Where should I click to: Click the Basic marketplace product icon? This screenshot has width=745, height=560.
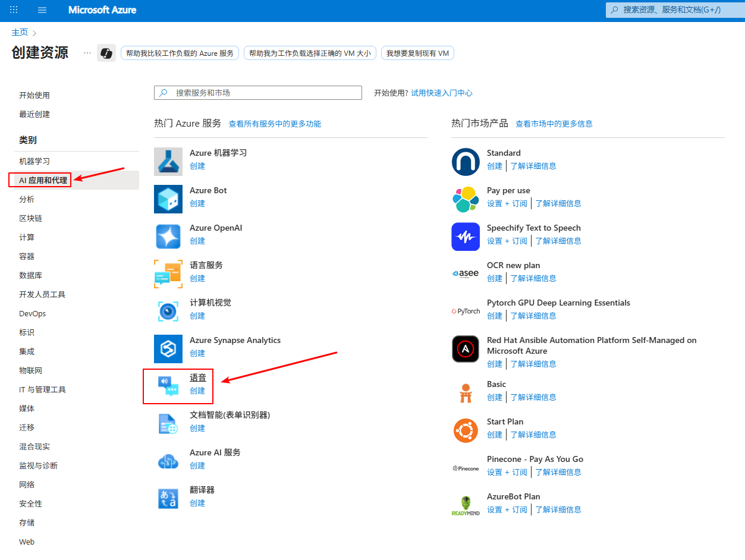(466, 393)
